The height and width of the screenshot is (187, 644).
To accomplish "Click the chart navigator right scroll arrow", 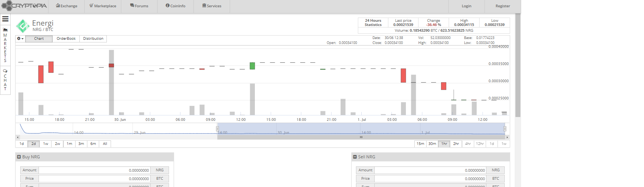I will (x=507, y=137).
